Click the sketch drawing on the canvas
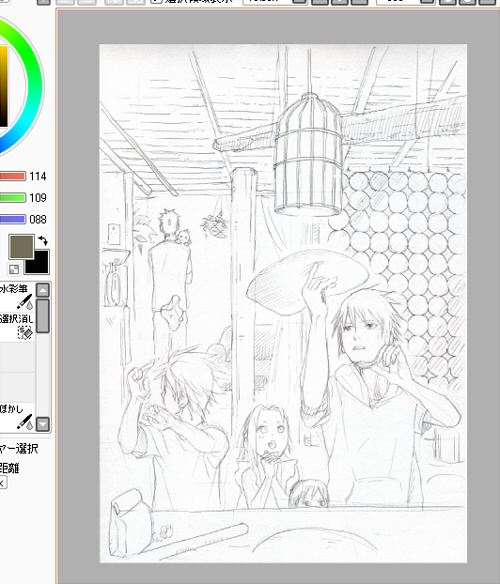Screen dimensions: 500x584 (283, 304)
